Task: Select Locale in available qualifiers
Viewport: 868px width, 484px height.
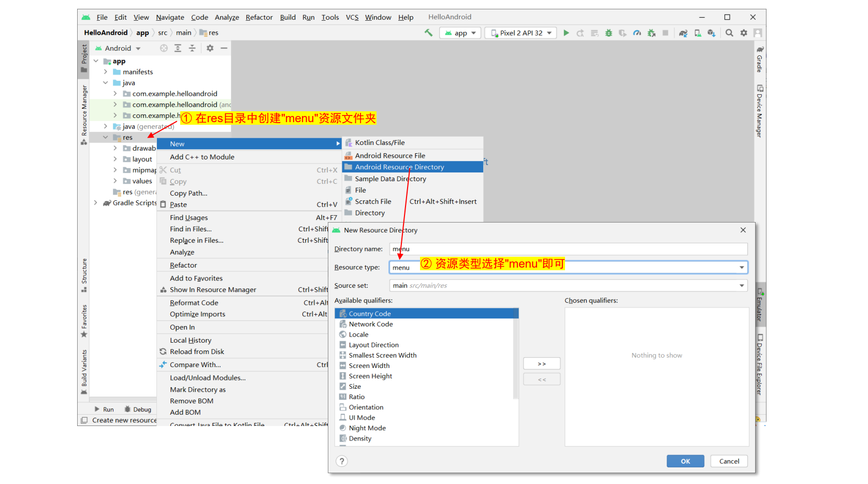Action: (x=425, y=334)
